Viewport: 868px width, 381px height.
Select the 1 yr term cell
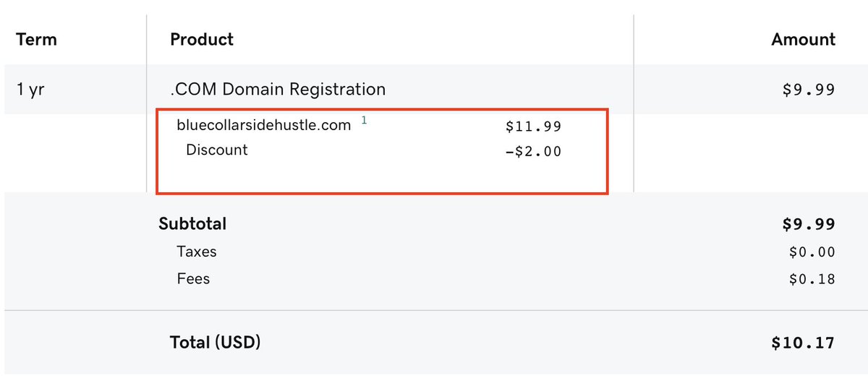30,90
